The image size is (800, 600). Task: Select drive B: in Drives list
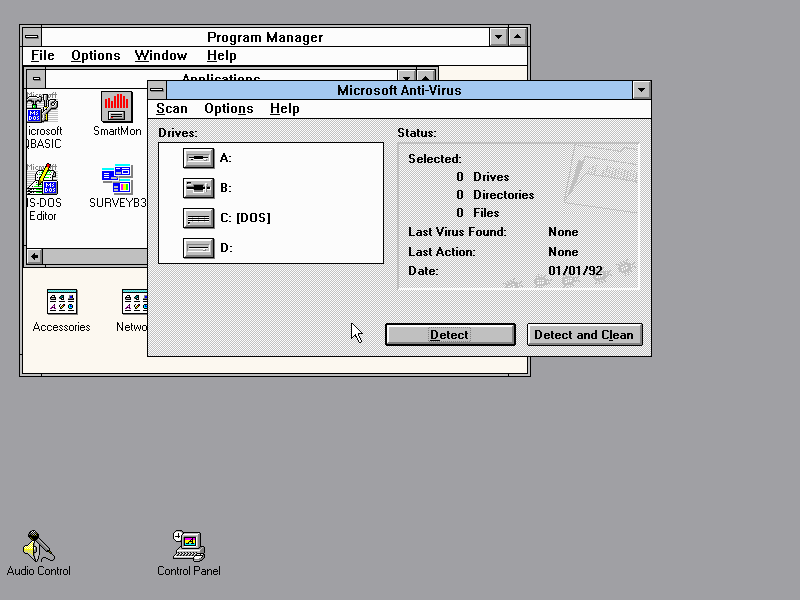point(199,188)
